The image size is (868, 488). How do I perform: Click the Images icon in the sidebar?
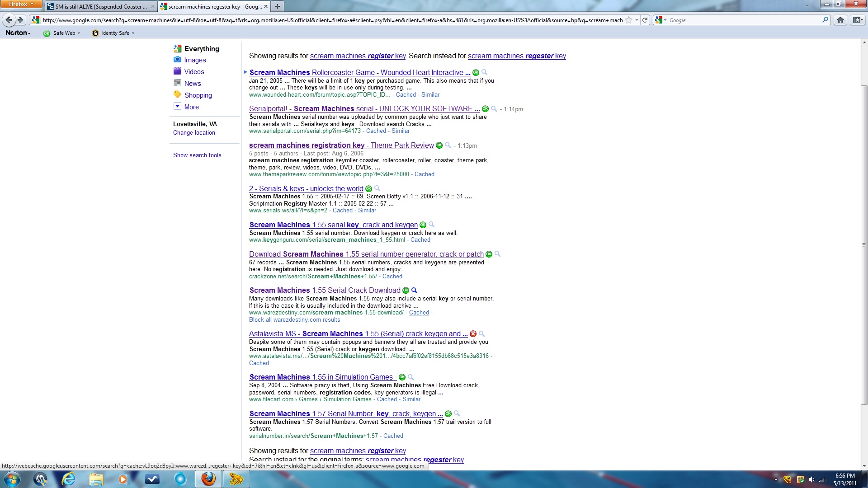click(x=178, y=60)
